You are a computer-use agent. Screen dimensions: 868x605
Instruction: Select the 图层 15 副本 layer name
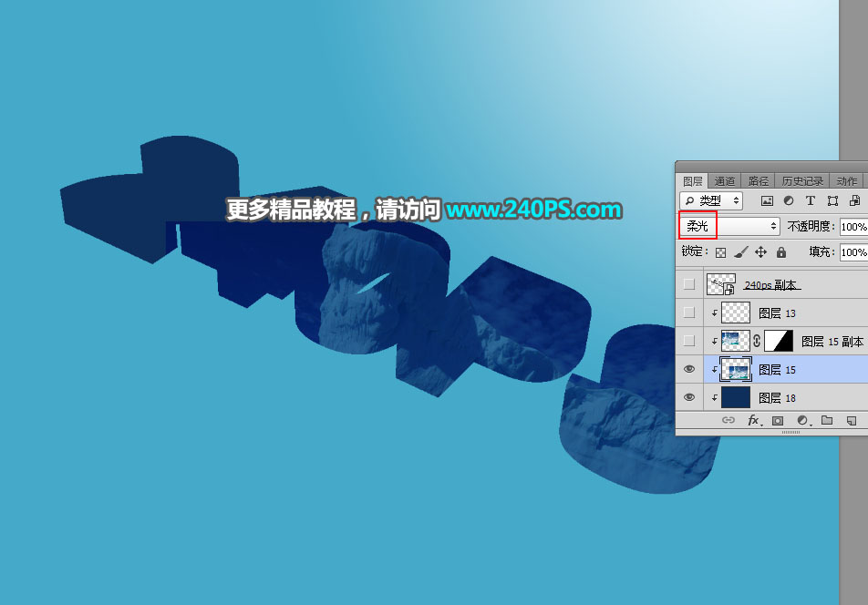pos(832,342)
